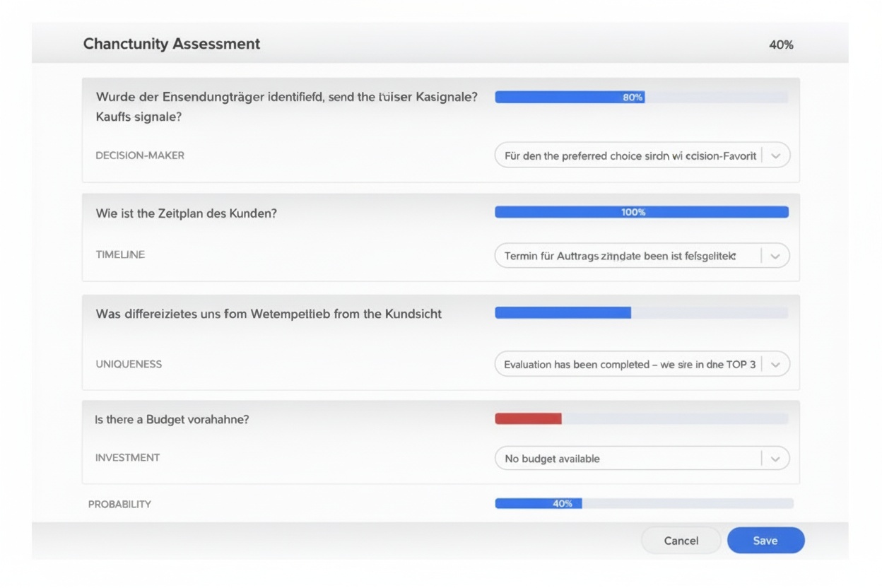
Task: Click the Save button
Action: coord(765,541)
